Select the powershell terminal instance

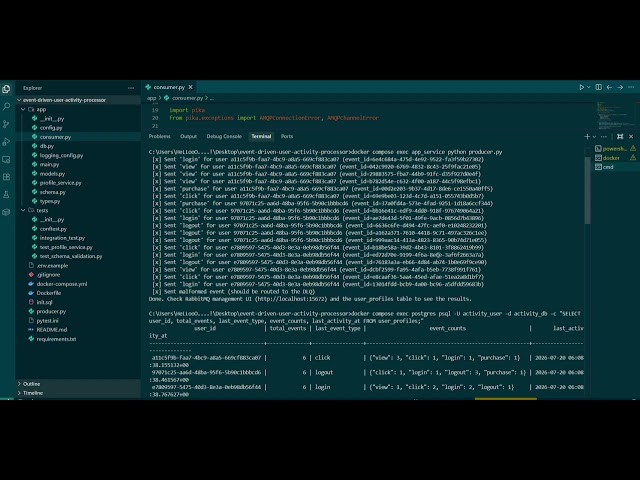click(615, 149)
